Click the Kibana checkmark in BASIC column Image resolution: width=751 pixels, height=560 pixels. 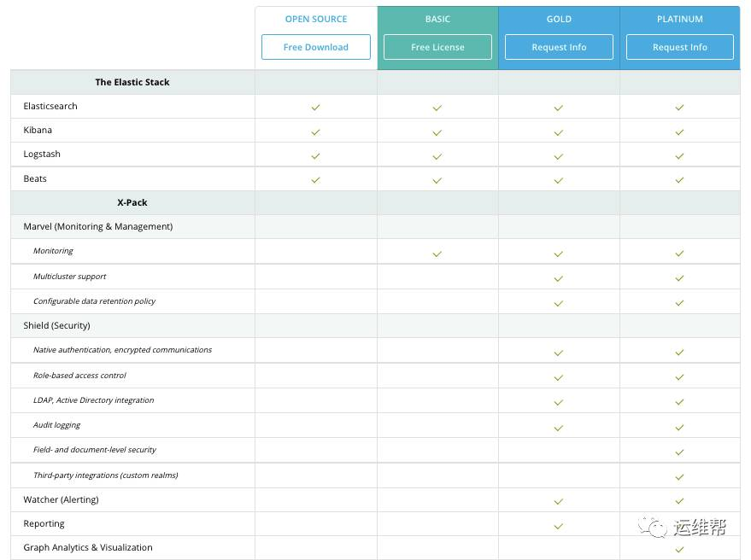[x=437, y=131]
